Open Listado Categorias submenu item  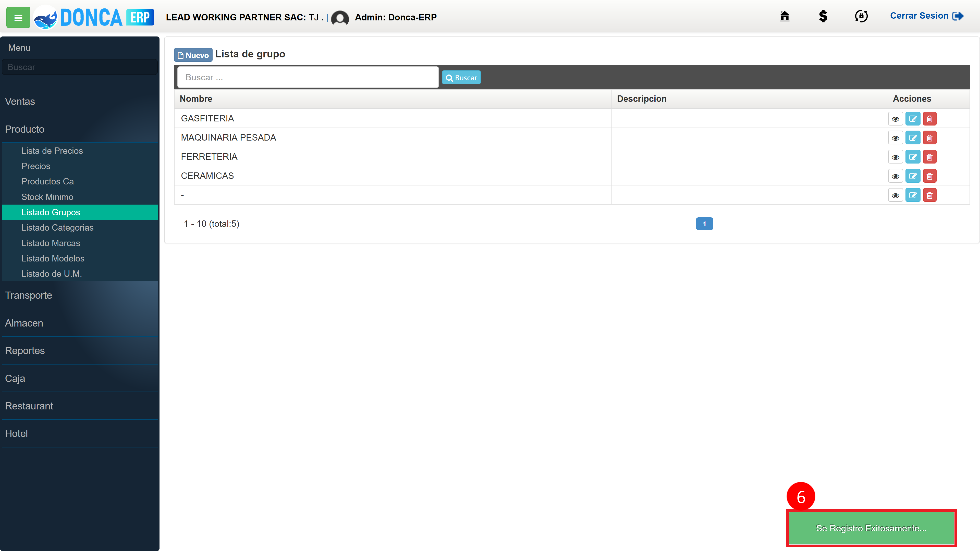pos(80,227)
